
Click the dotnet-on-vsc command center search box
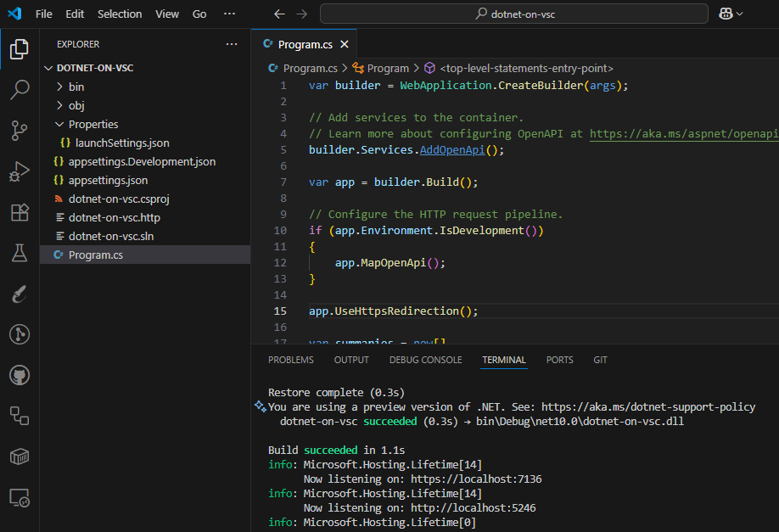pyautogui.click(x=513, y=14)
